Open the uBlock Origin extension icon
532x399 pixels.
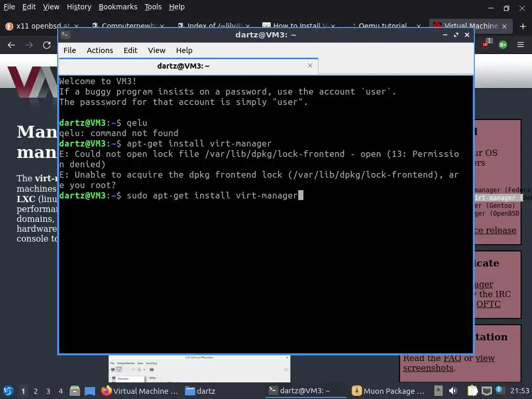pyautogui.click(x=486, y=44)
